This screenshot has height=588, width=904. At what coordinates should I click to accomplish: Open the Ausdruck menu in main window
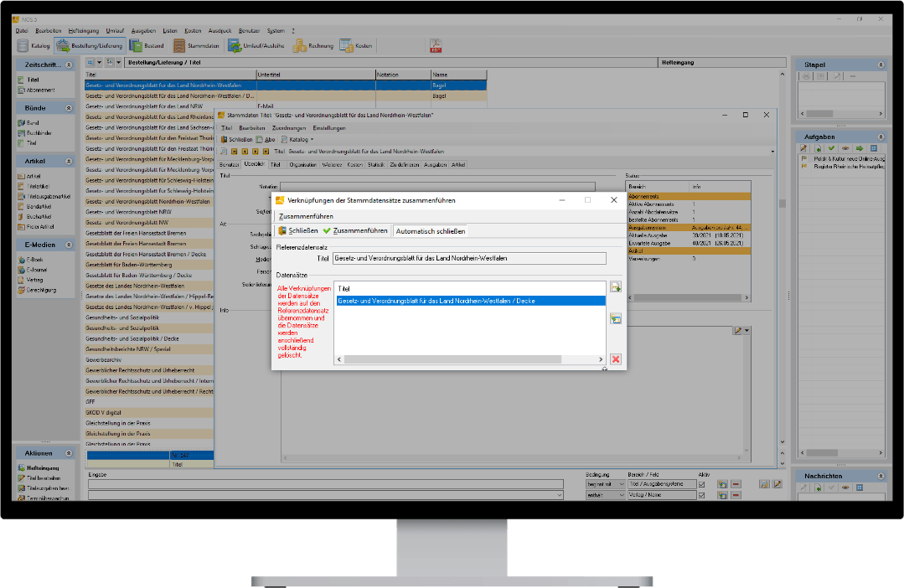pos(220,30)
